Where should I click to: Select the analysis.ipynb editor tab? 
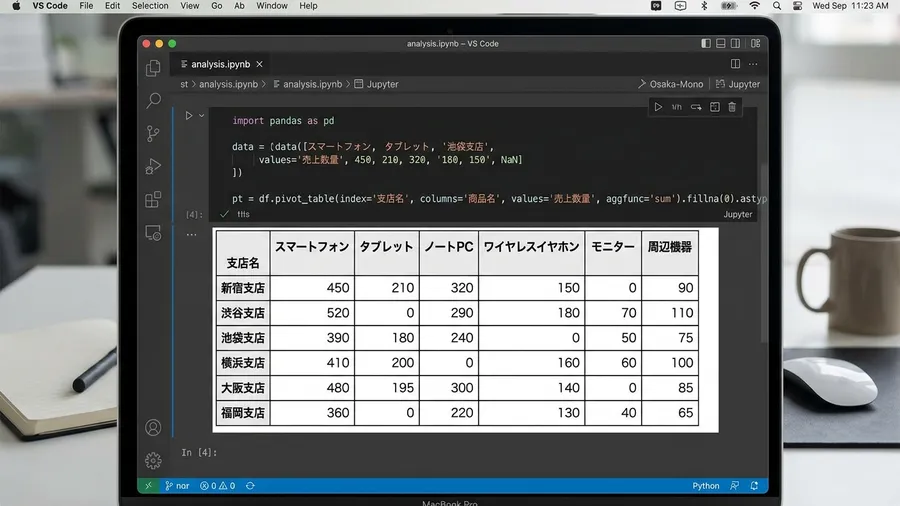pyautogui.click(x=222, y=64)
